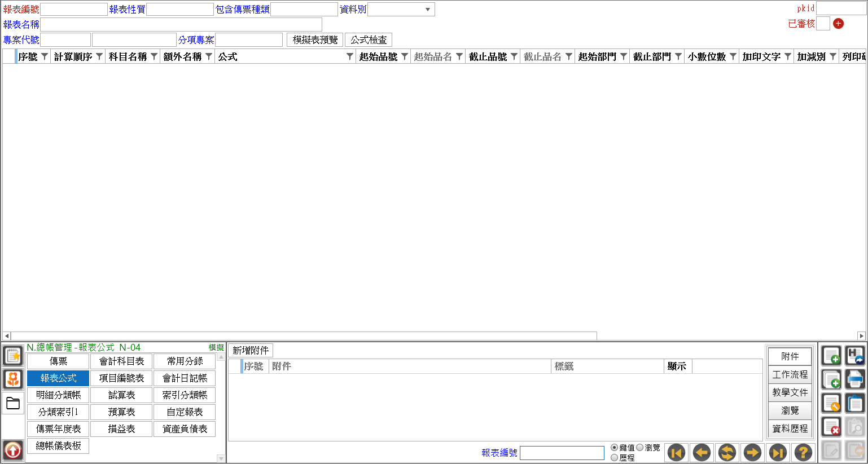Select the 瀏覽 radio button
The image size is (868, 464).
point(639,448)
